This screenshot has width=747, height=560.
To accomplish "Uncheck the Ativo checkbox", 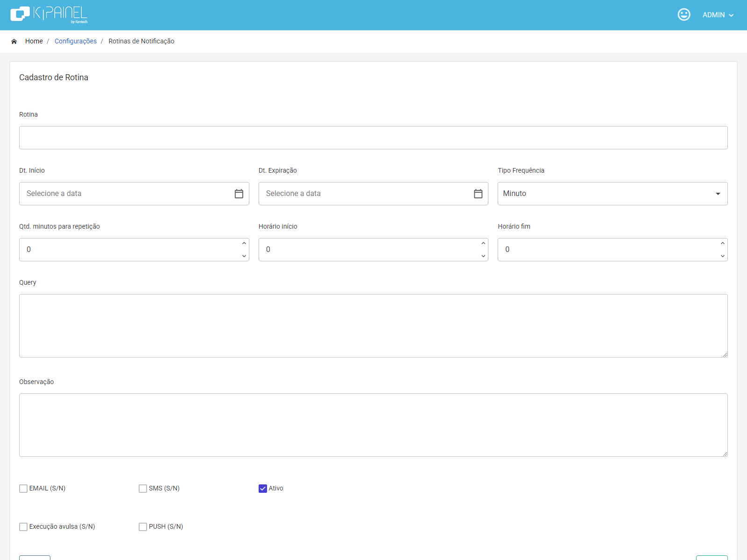I will pos(263,489).
